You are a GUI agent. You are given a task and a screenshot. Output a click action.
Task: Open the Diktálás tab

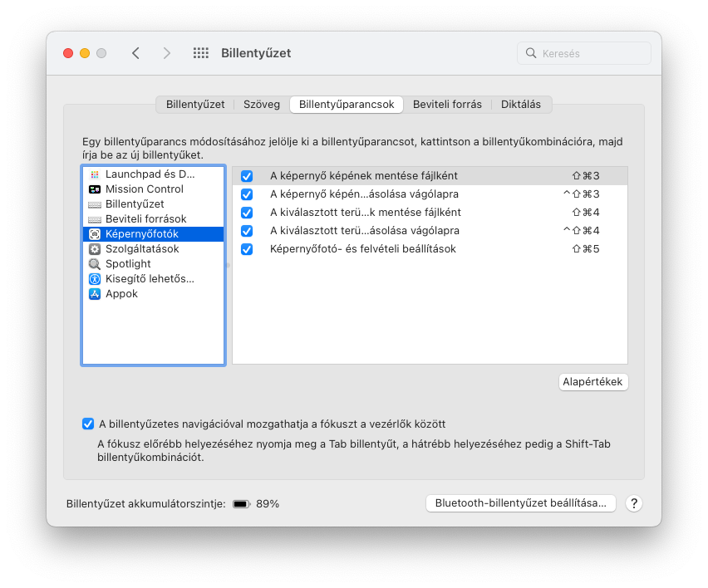pos(521,105)
